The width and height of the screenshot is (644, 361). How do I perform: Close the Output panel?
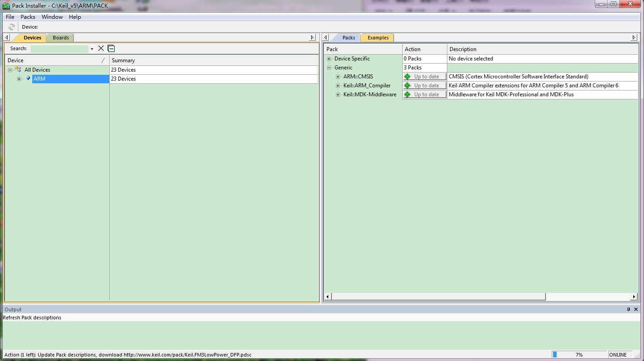pyautogui.click(x=636, y=309)
